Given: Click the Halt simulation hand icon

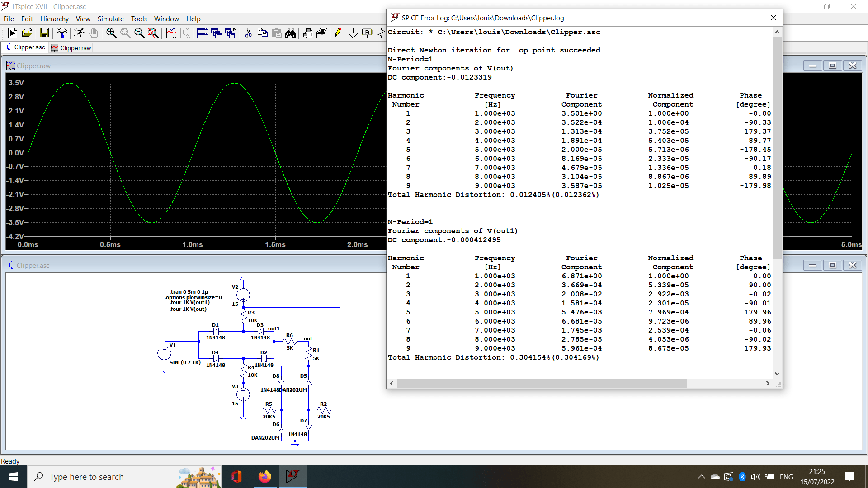Looking at the screenshot, I should (x=93, y=33).
